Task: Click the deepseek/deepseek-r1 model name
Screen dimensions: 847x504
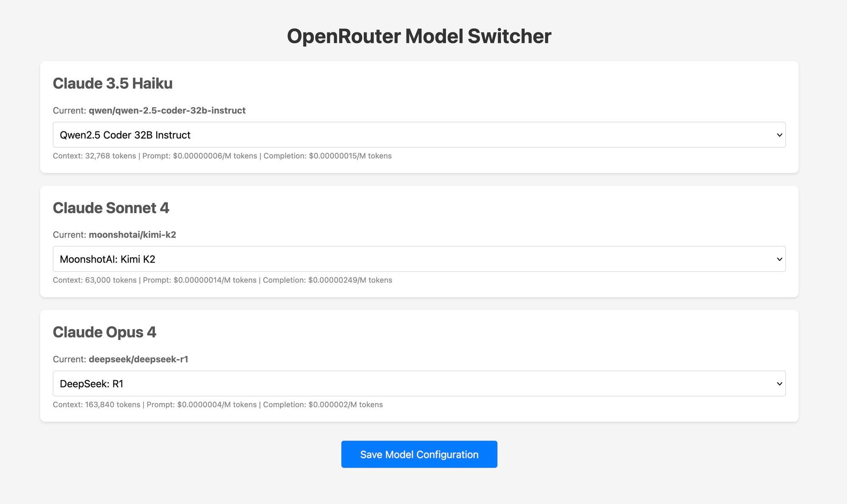Action: (x=139, y=359)
